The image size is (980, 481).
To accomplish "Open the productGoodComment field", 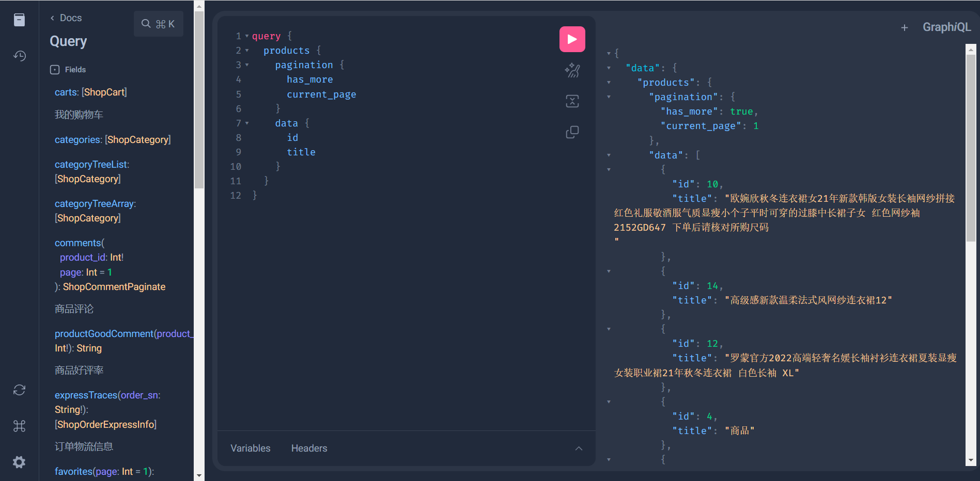I will (x=104, y=334).
